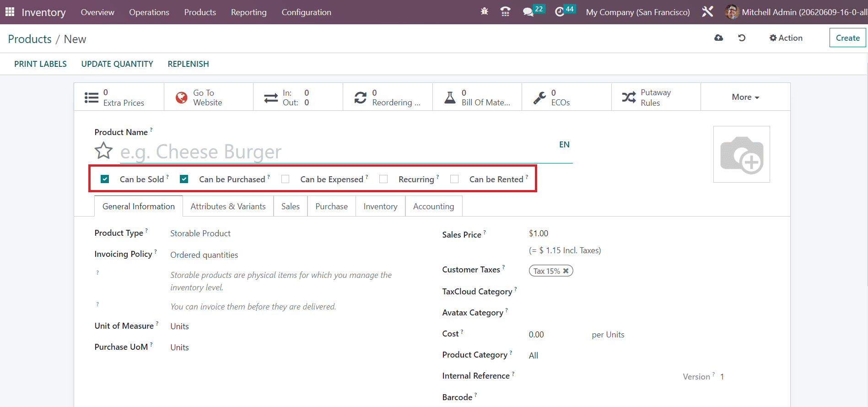This screenshot has width=868, height=407.
Task: Open the Action dropdown menu
Action: [786, 38]
